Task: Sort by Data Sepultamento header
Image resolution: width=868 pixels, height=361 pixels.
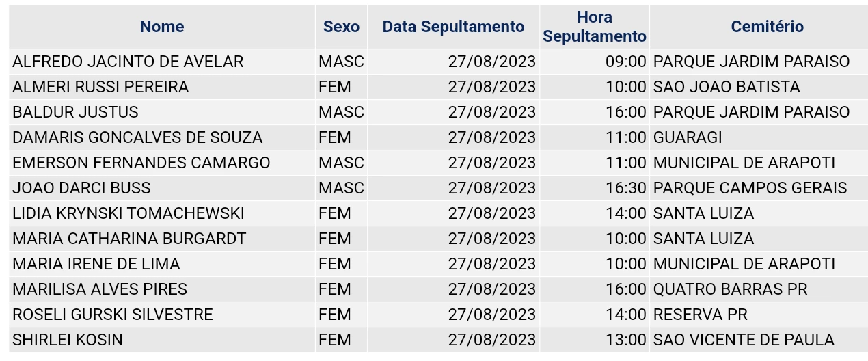Action: [x=453, y=27]
